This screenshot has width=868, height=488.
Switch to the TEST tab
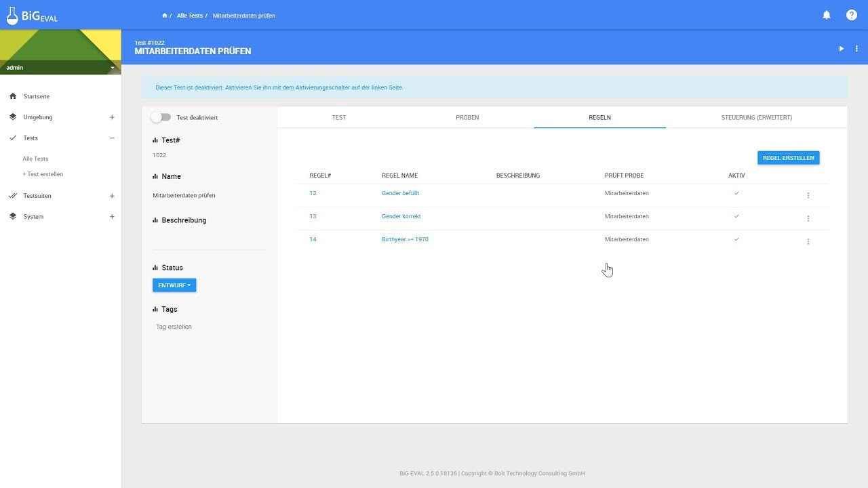pyautogui.click(x=339, y=117)
